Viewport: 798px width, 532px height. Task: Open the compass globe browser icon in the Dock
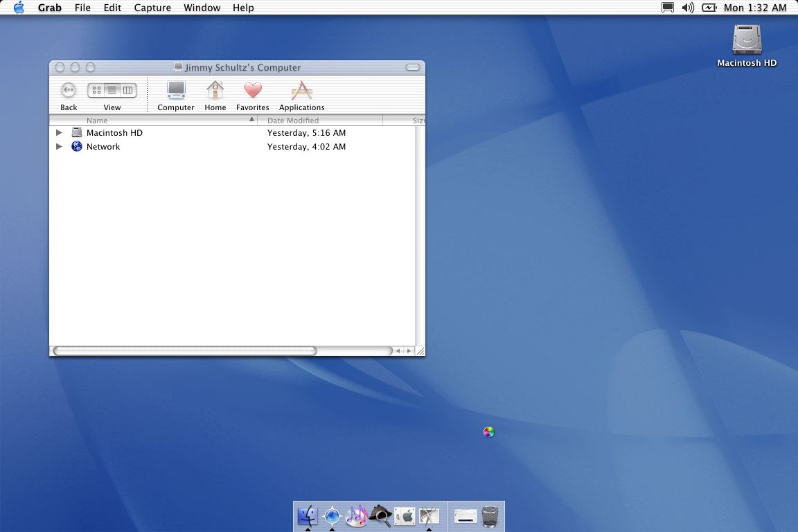coord(332,516)
